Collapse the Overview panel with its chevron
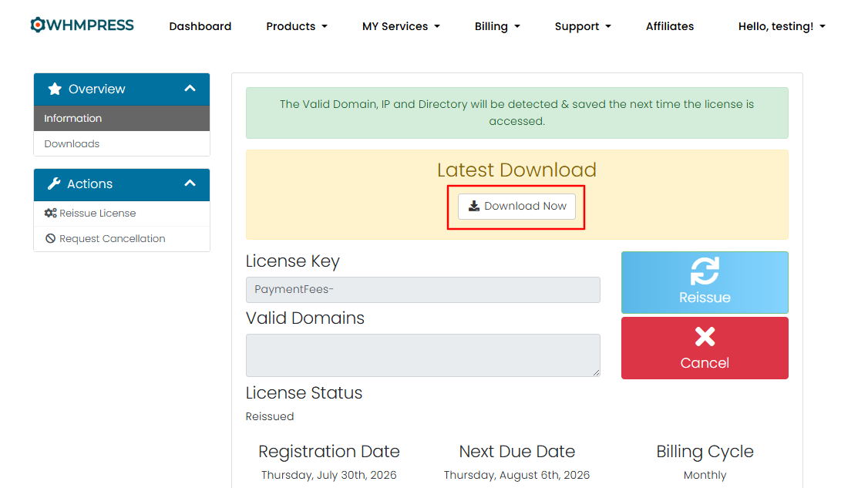 [190, 89]
